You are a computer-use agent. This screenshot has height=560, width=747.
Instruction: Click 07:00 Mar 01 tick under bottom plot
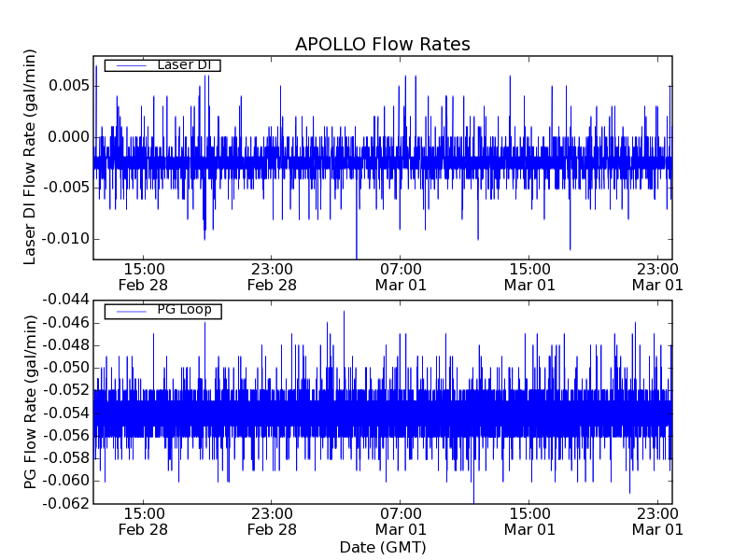pos(401,521)
